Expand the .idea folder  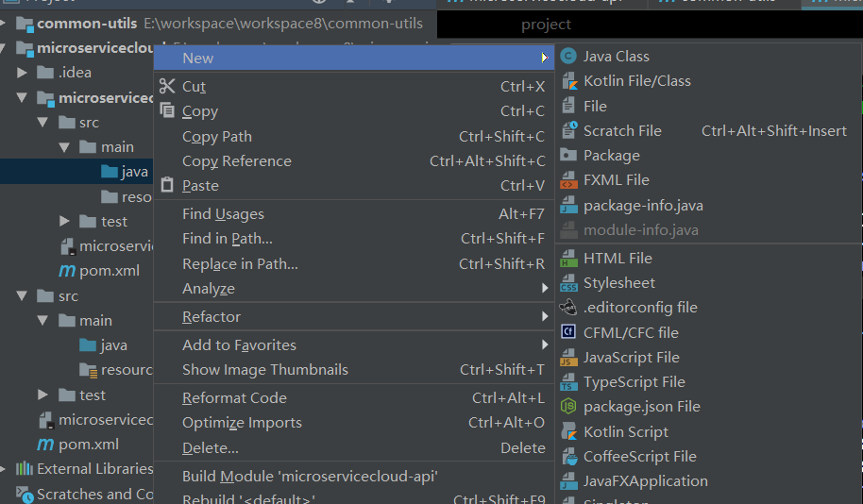pos(22,72)
